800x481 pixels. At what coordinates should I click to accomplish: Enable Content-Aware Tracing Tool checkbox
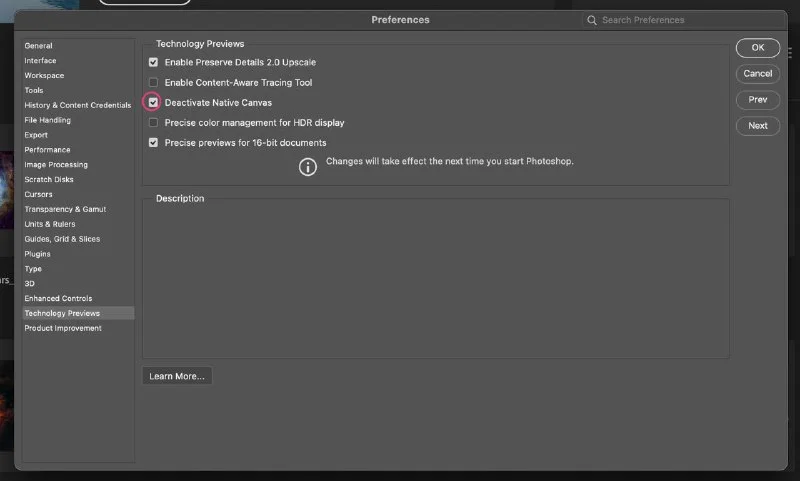click(153, 82)
